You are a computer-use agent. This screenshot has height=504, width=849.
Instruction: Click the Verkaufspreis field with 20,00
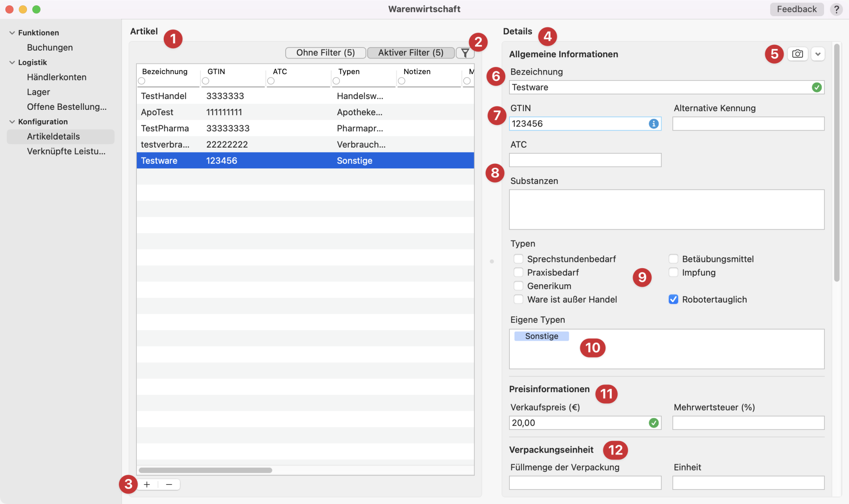click(x=585, y=423)
